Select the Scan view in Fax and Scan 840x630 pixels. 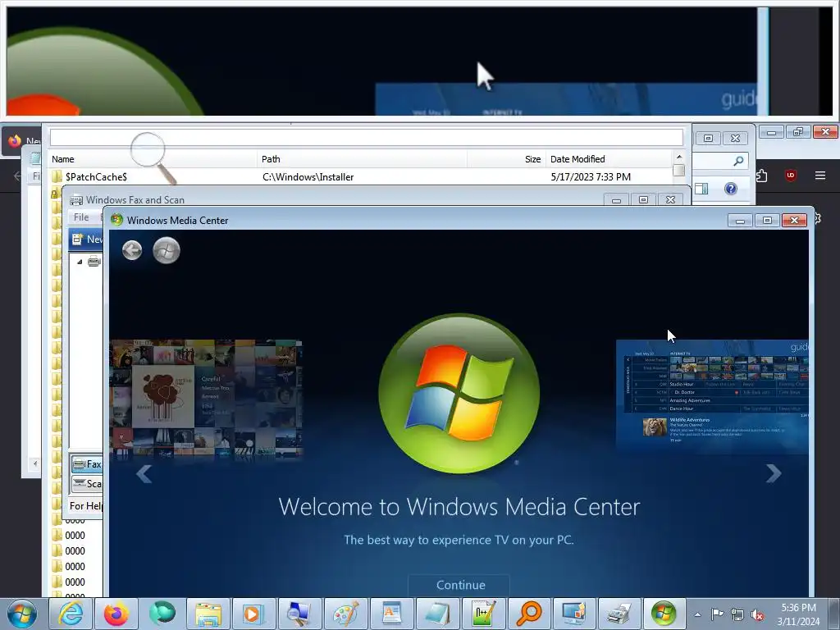[87, 484]
